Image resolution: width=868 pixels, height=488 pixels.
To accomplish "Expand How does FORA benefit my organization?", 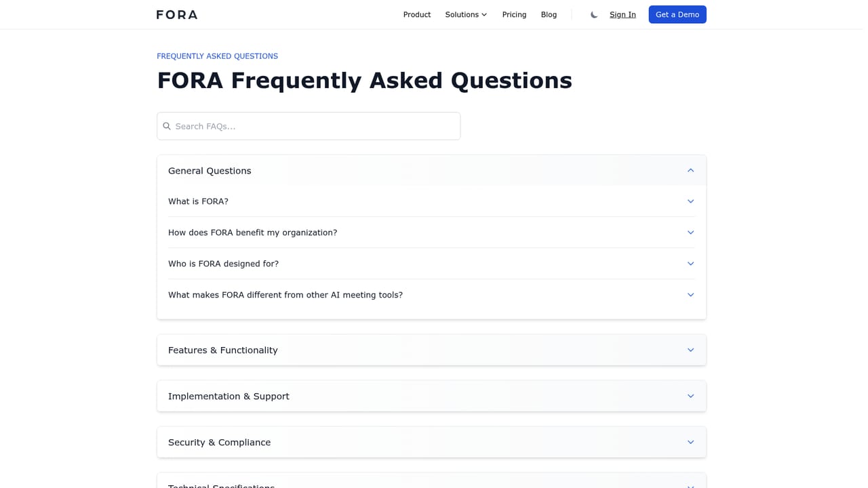I will (431, 232).
